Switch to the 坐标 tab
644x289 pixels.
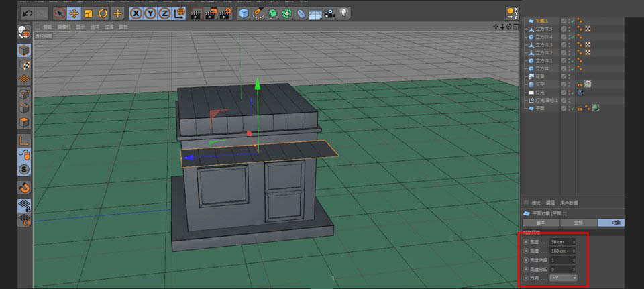click(578, 222)
